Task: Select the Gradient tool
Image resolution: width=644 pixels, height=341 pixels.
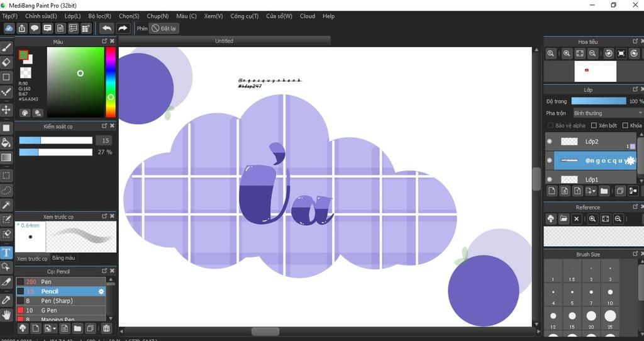Action: pos(6,157)
